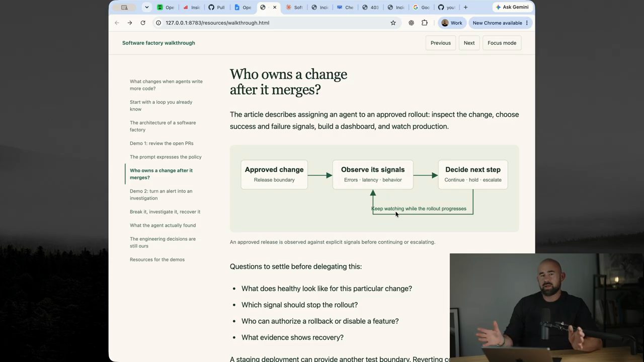Switch to the 'Che' tab
644x362 pixels.
coord(346,7)
